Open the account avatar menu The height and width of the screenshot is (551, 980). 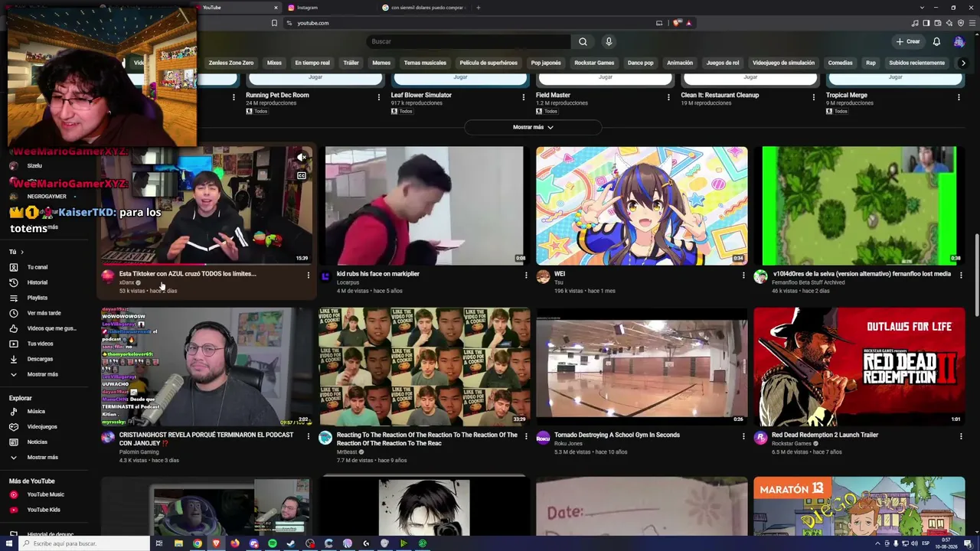pos(959,41)
